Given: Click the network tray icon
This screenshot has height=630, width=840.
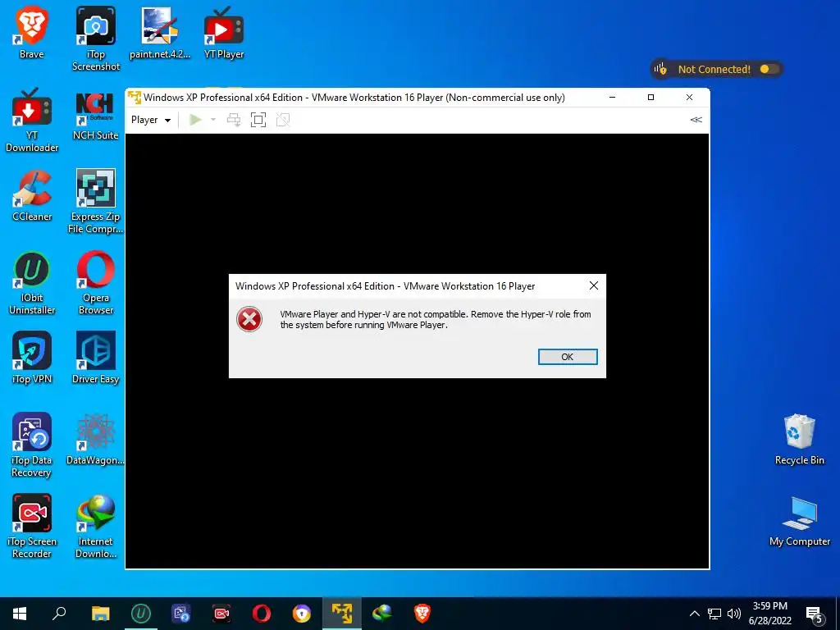Looking at the screenshot, I should 714,614.
